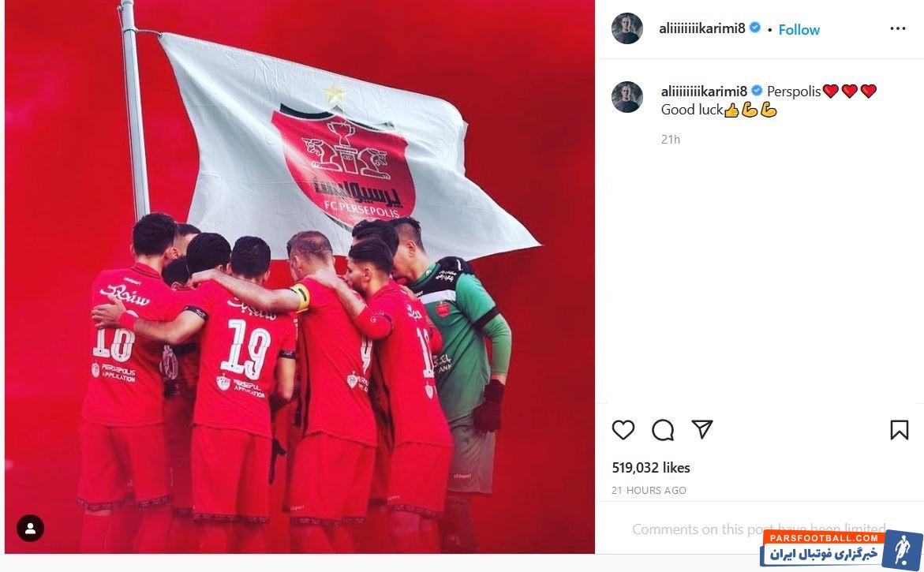Show tagged people via the photo's person icon
Viewport: 924px width, 572px height.
coord(31,528)
